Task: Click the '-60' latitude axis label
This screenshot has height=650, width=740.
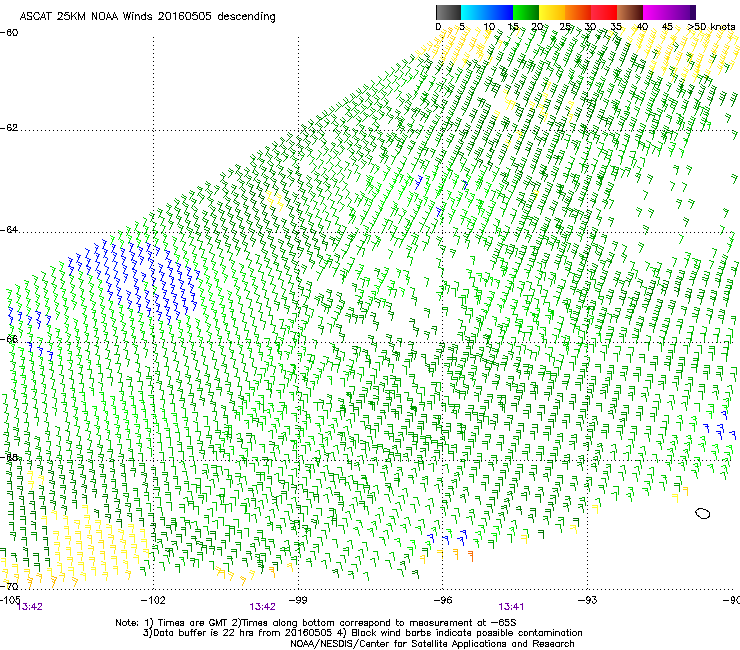Action: (x=9, y=33)
